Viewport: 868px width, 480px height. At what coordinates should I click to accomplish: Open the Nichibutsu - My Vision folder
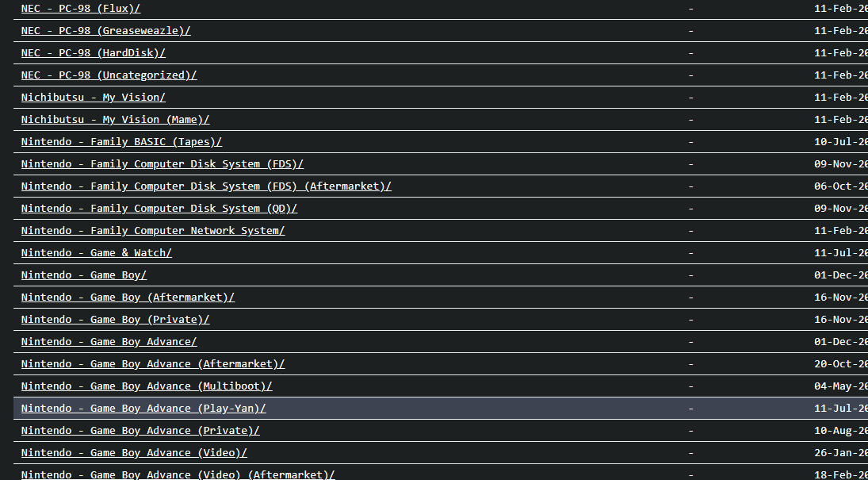tap(94, 97)
